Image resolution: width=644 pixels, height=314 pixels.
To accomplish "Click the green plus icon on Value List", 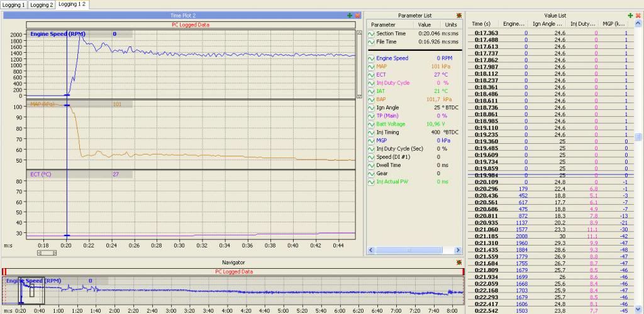I will pyautogui.click(x=631, y=15).
